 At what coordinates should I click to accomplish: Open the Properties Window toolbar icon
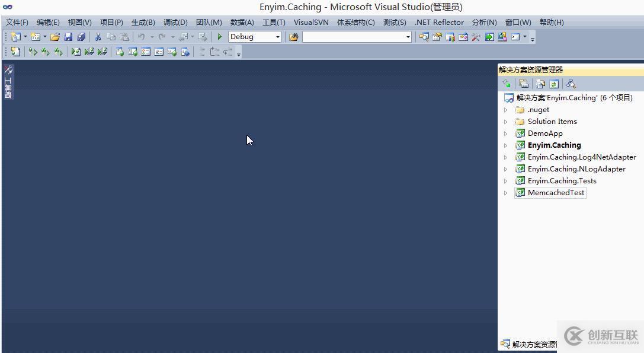437,37
